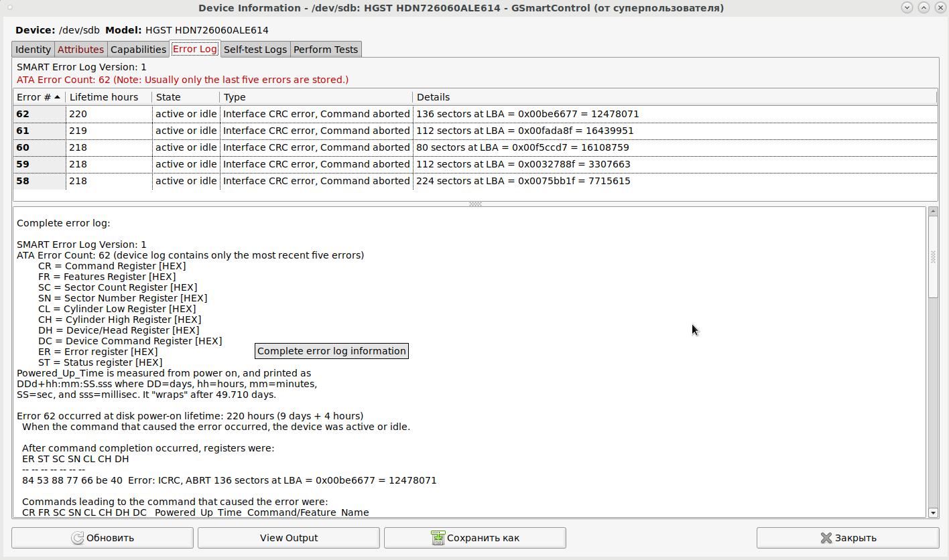Image resolution: width=949 pixels, height=560 pixels.
Task: Click the X icon on Закрыть button
Action: point(826,538)
